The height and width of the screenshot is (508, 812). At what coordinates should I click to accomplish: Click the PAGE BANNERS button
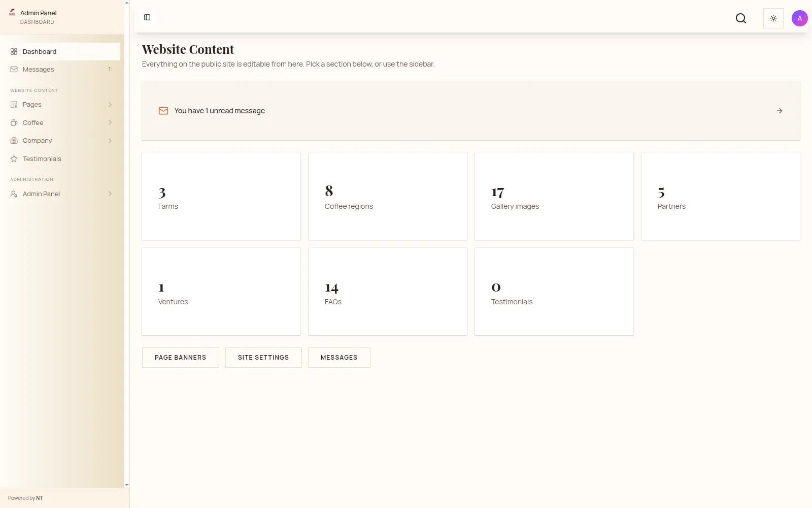tap(181, 358)
